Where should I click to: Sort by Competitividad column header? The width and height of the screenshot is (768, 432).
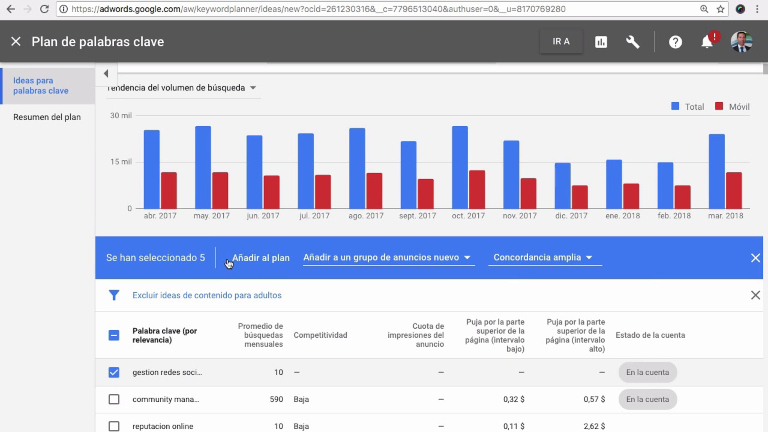320,335
